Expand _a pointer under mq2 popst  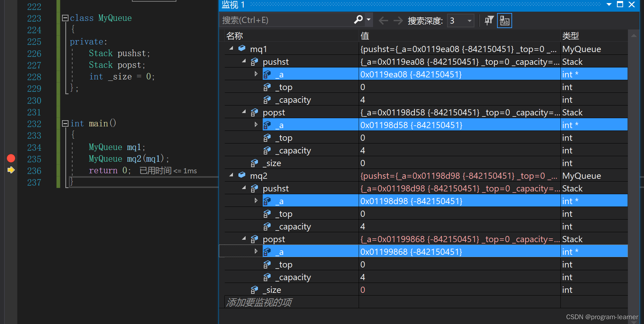coord(256,251)
